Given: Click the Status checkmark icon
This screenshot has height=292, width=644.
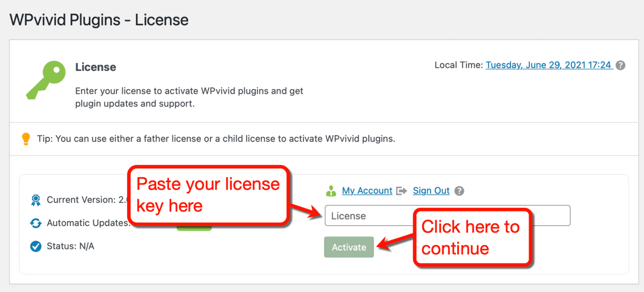Looking at the screenshot, I should (36, 246).
